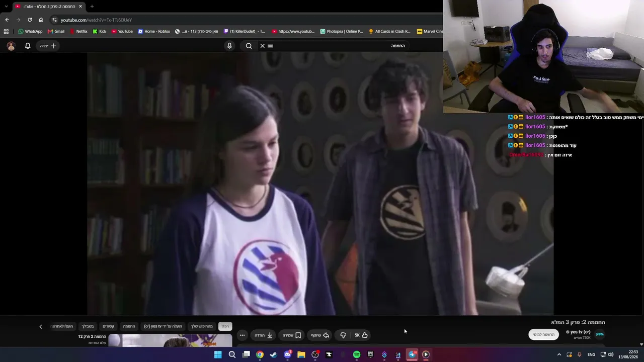644x362 pixels.
Task: Go back with the browser back arrow
Action: click(x=7, y=20)
